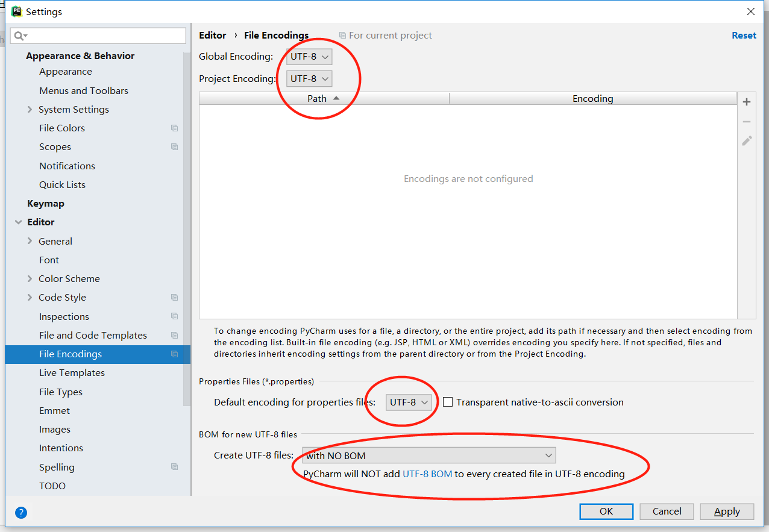Click the Encoding column header
The width and height of the screenshot is (769, 532).
[593, 99]
